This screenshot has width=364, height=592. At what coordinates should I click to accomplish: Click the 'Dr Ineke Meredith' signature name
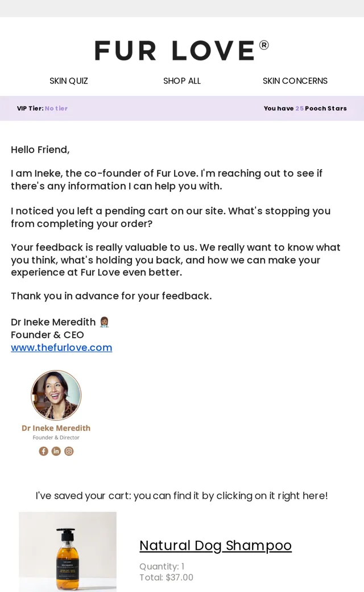pos(53,322)
